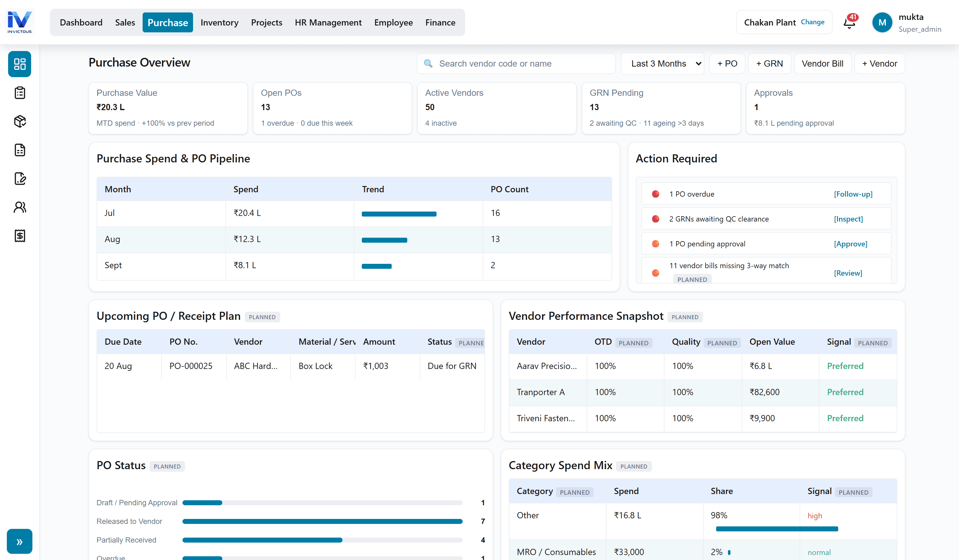959x560 pixels.
Task: Click Inspect for GRNs awaiting QC
Action: point(848,219)
